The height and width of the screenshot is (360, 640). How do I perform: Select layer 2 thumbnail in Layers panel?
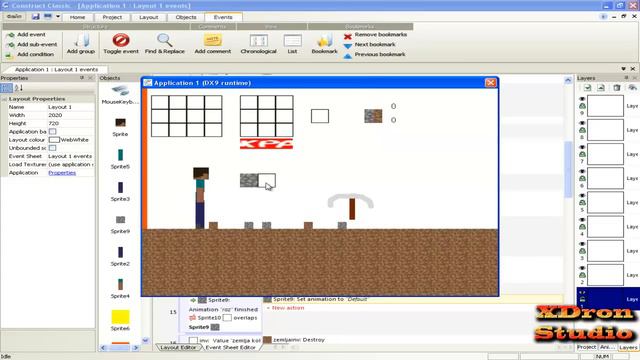pyautogui.click(x=605, y=275)
